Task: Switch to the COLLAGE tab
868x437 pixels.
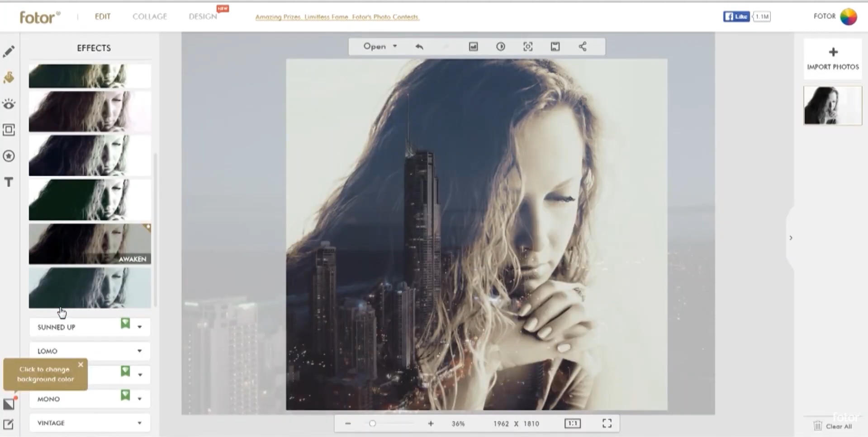Action: 149,16
